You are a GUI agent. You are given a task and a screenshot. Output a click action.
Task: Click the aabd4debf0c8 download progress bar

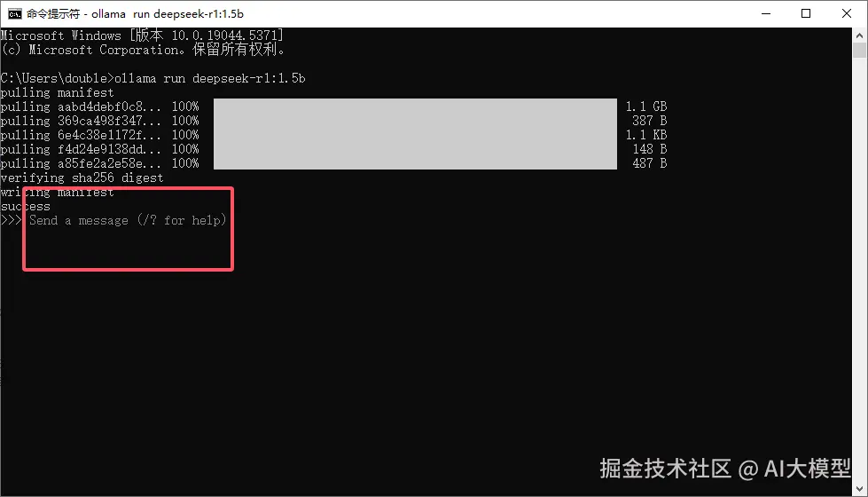tap(415, 106)
